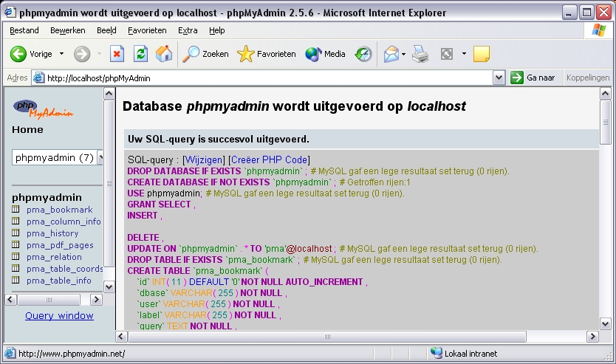The image size is (616, 364).
Task: Print page with printer icon
Action: [x=420, y=54]
